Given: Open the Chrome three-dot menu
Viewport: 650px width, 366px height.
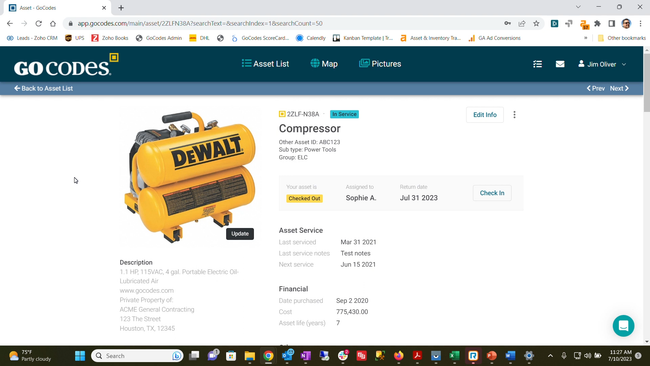Looking at the screenshot, I should coord(640,24).
